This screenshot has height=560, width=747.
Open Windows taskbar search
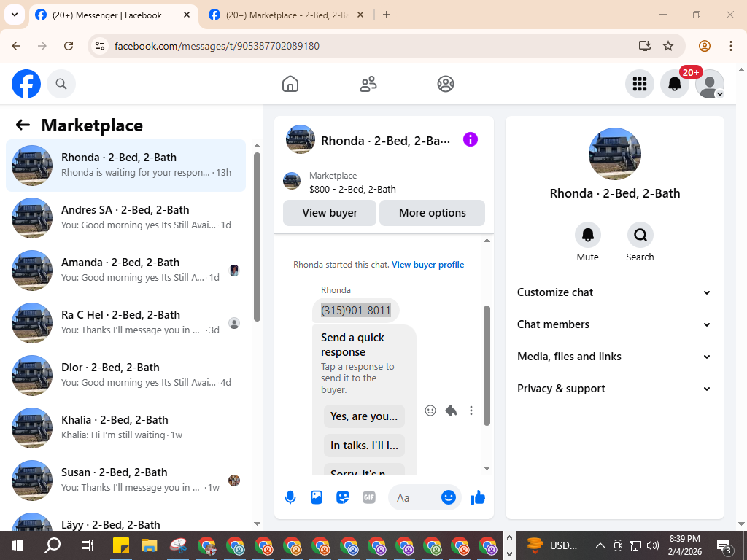tap(53, 545)
